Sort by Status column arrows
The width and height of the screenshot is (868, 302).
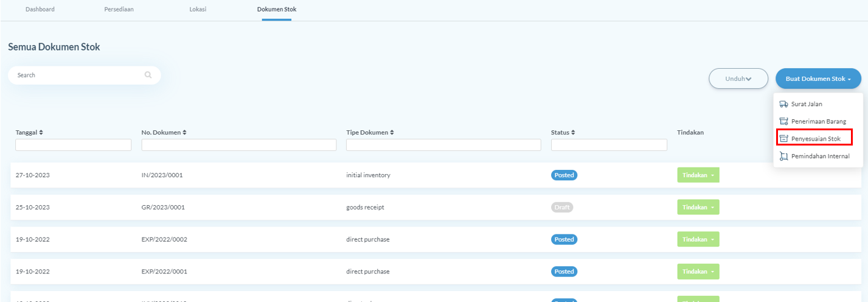pyautogui.click(x=573, y=132)
